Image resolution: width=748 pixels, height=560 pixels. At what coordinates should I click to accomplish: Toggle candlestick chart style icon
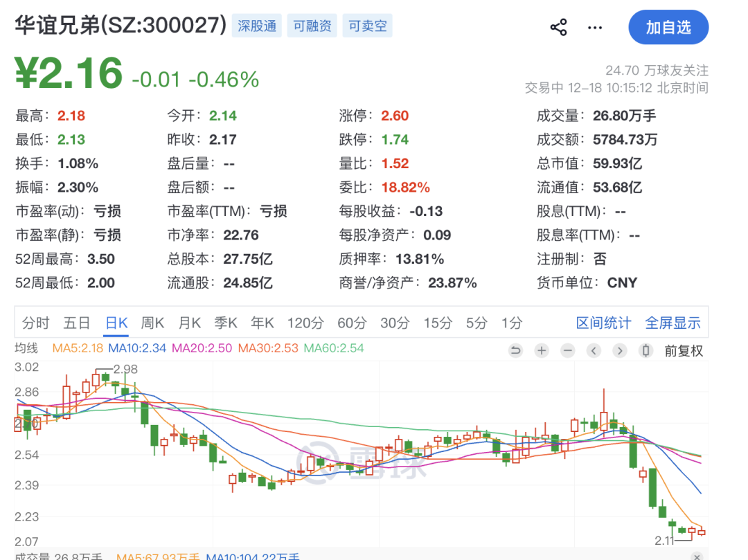pyautogui.click(x=646, y=351)
